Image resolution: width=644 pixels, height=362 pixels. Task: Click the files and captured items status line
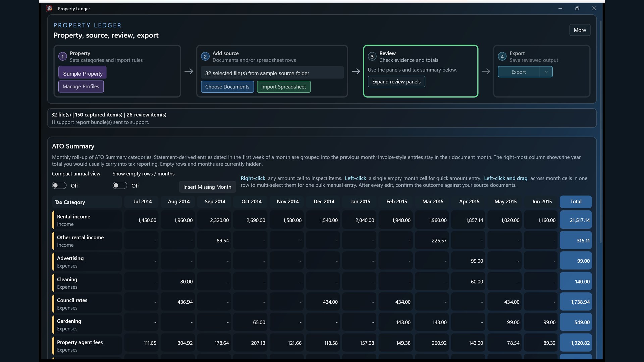point(109,115)
